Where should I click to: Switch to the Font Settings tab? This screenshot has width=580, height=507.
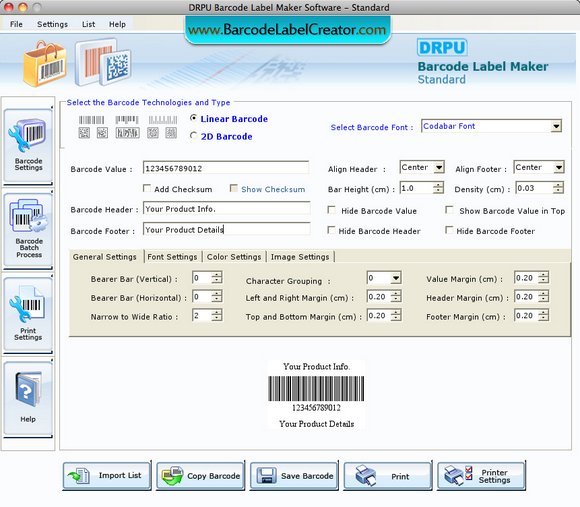point(172,257)
